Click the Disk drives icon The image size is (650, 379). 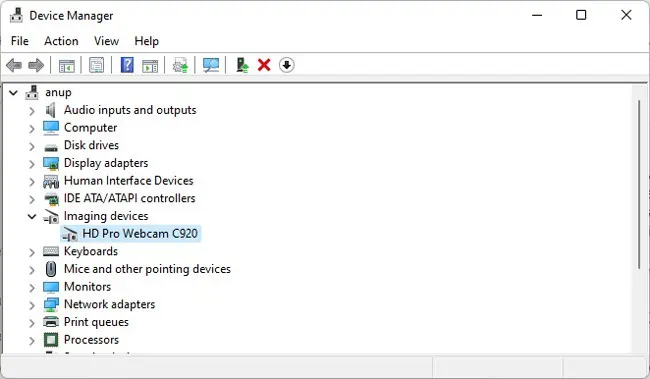tap(51, 147)
